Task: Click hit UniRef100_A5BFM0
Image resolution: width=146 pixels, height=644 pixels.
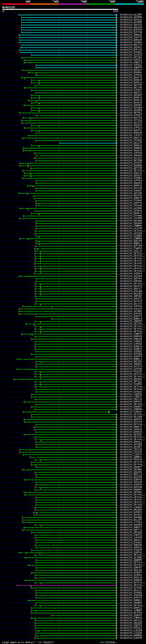Action: tap(131, 67)
